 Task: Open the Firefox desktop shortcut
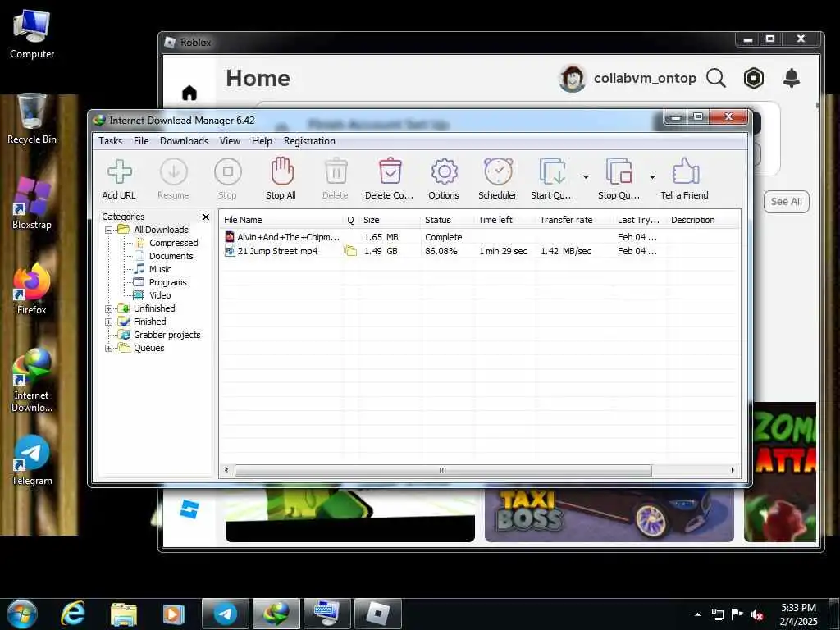tap(32, 290)
